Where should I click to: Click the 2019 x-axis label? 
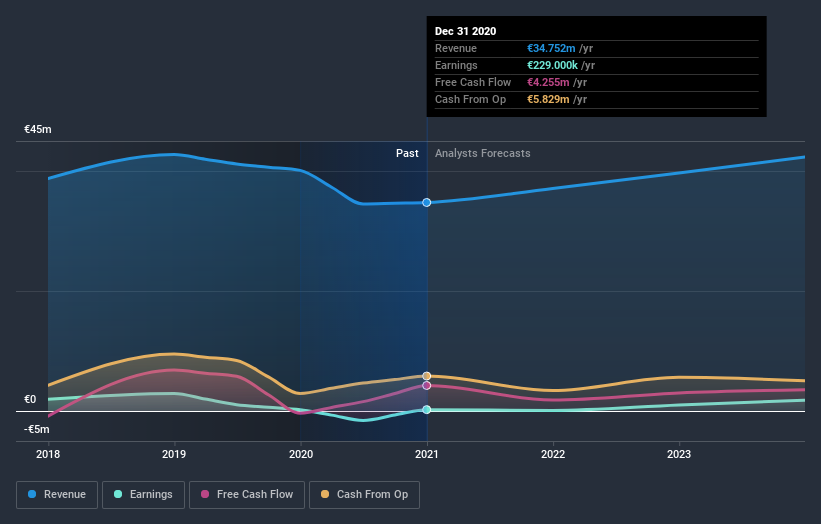coord(174,454)
